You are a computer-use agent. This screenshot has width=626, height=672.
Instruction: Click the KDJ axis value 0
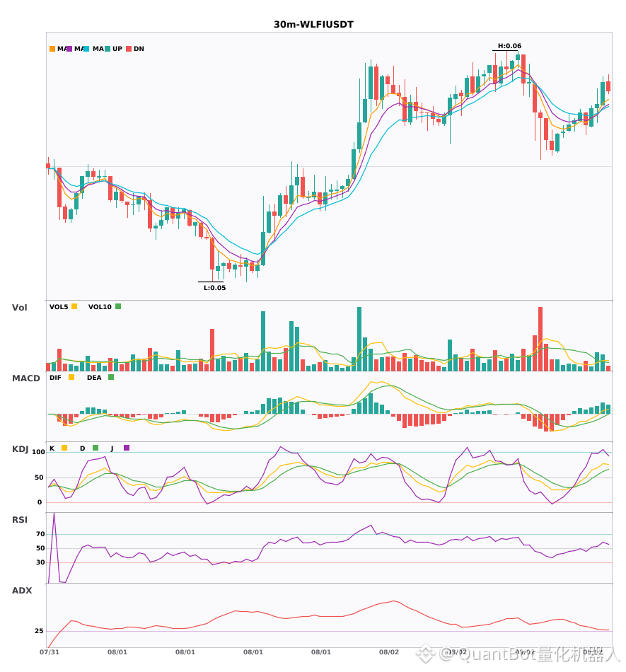(40, 502)
